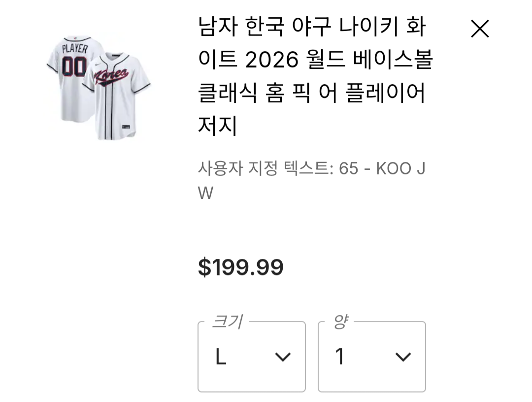
Task: Click the 크기 field label
Action: tap(226, 322)
